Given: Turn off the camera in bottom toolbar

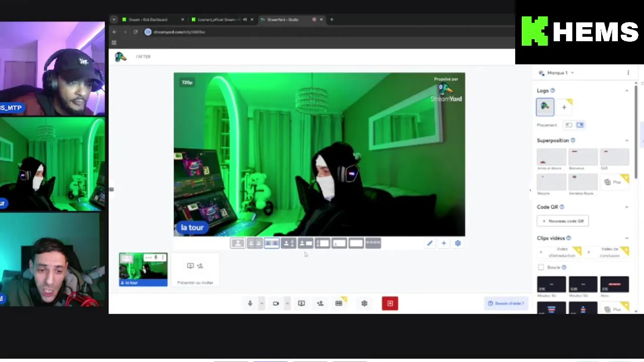Looking at the screenshot, I should pos(276,304).
